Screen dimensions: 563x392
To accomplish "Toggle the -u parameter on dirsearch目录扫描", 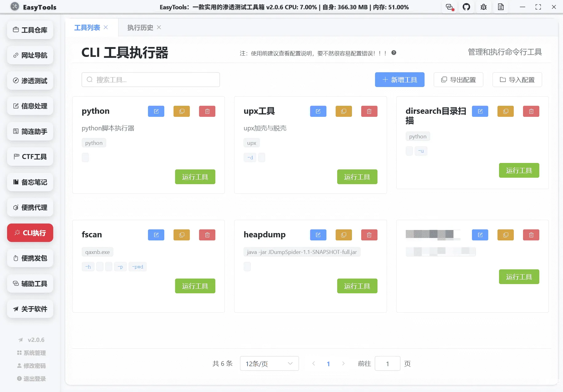I will (x=421, y=151).
